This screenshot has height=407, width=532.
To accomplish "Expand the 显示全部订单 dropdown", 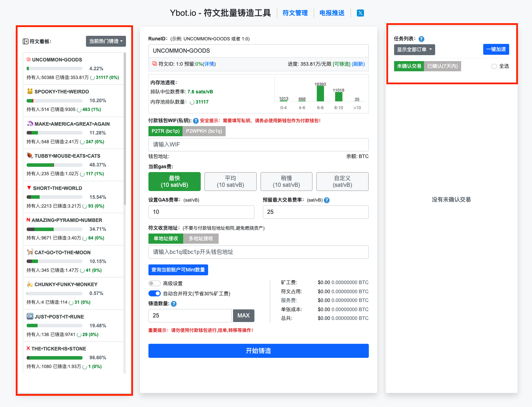I will point(414,50).
